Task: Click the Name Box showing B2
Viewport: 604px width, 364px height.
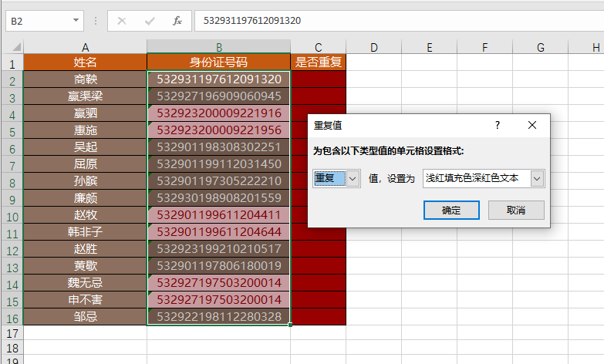Action: point(39,21)
